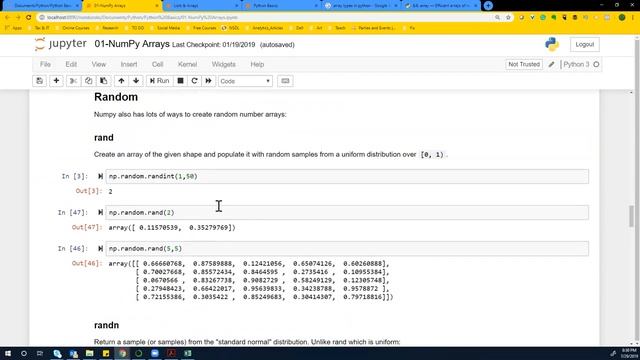Click the randn subheading
640x360 pixels.
107,325
